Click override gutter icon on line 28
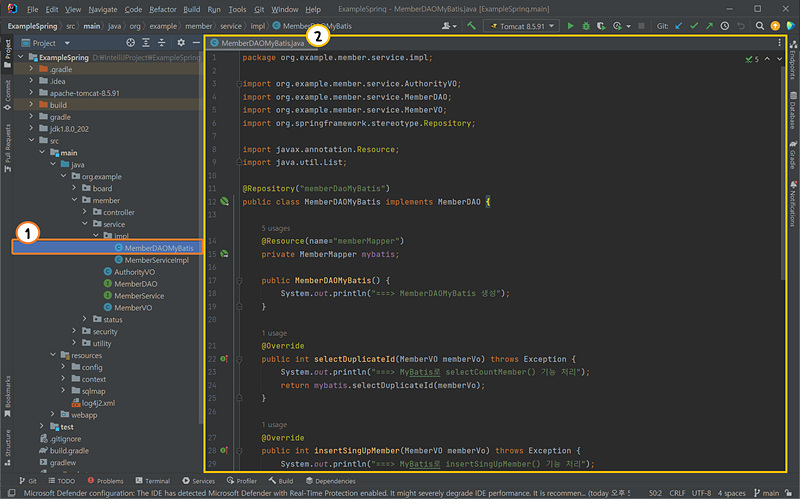Viewport: 800px width, 499px height. click(224, 451)
